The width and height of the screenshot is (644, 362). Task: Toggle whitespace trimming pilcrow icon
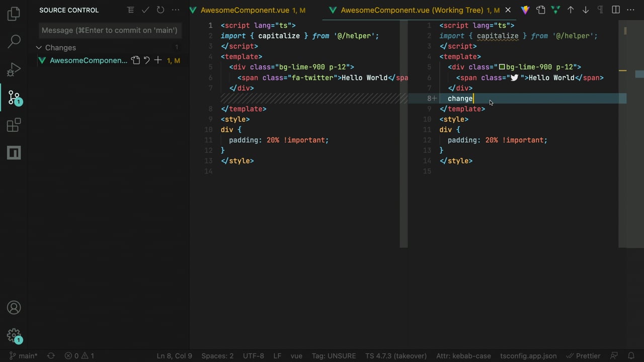(600, 10)
